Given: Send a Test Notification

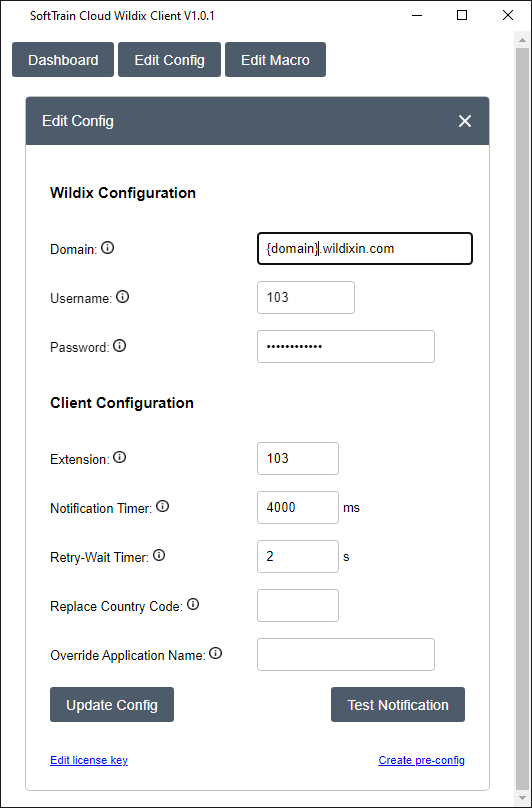Looking at the screenshot, I should (x=398, y=704).
